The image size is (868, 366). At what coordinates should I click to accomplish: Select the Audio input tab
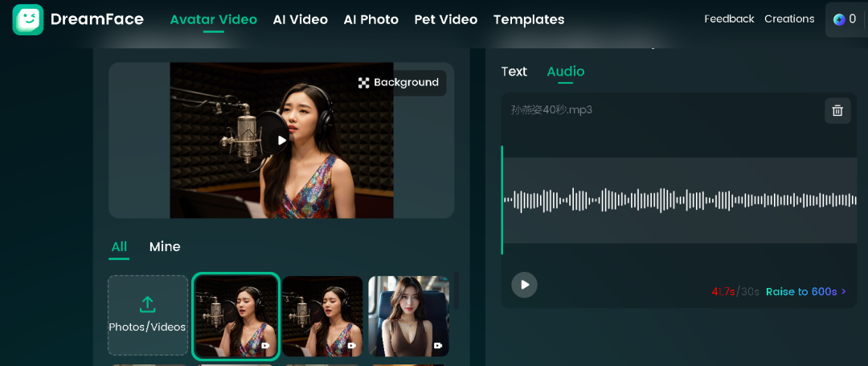click(x=565, y=72)
